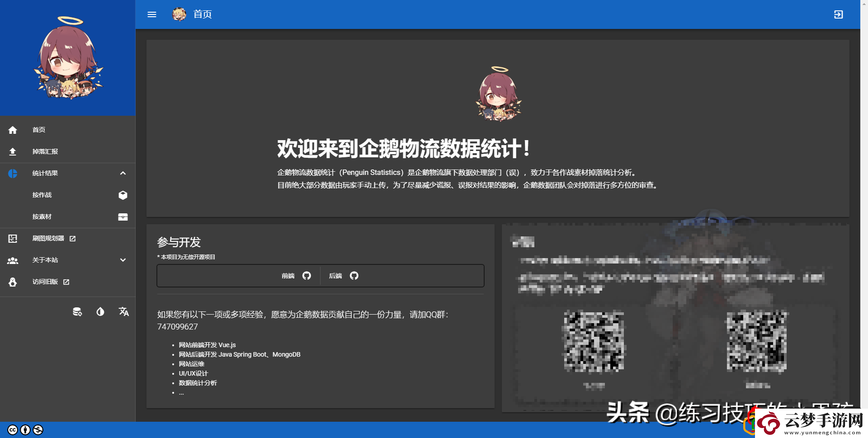Screen dimensions: 868x438
Task: Click the pie chart icon beside 统计结果
Action: point(13,174)
